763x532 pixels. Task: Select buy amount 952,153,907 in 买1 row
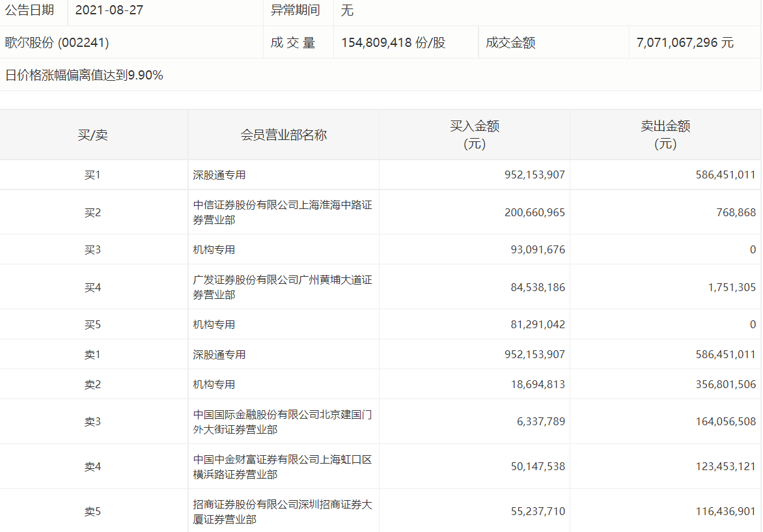(x=534, y=175)
